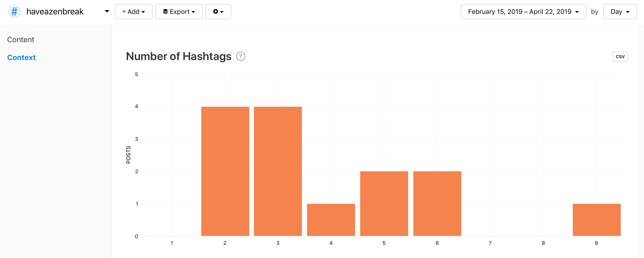Switch to the Content section
This screenshot has height=258, width=644.
coord(20,40)
